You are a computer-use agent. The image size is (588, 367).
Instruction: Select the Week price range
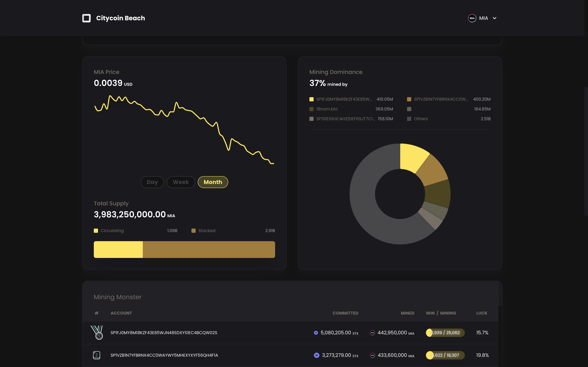[181, 182]
